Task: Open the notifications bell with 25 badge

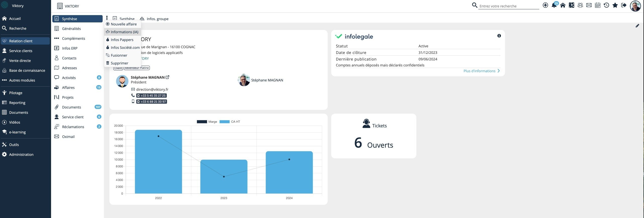Action: [x=554, y=5]
